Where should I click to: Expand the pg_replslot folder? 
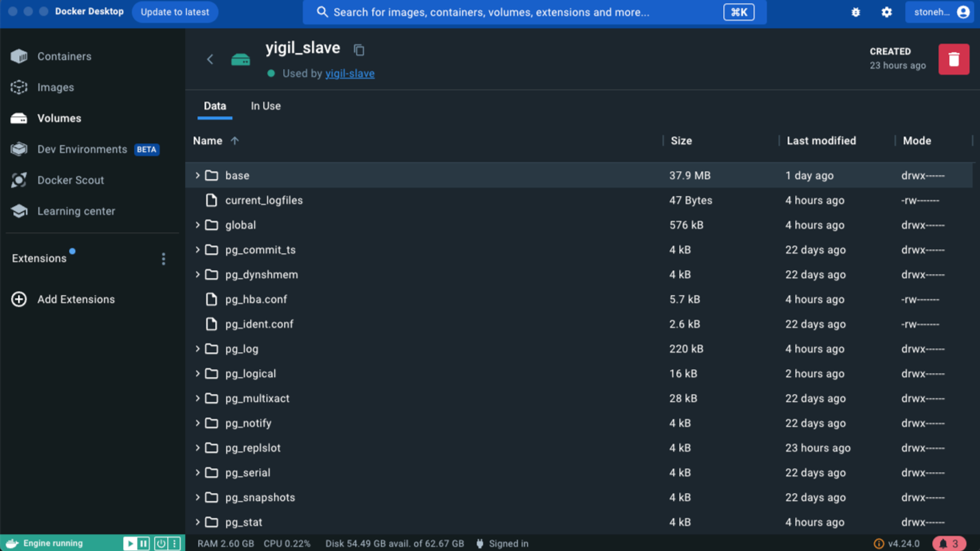pyautogui.click(x=197, y=448)
